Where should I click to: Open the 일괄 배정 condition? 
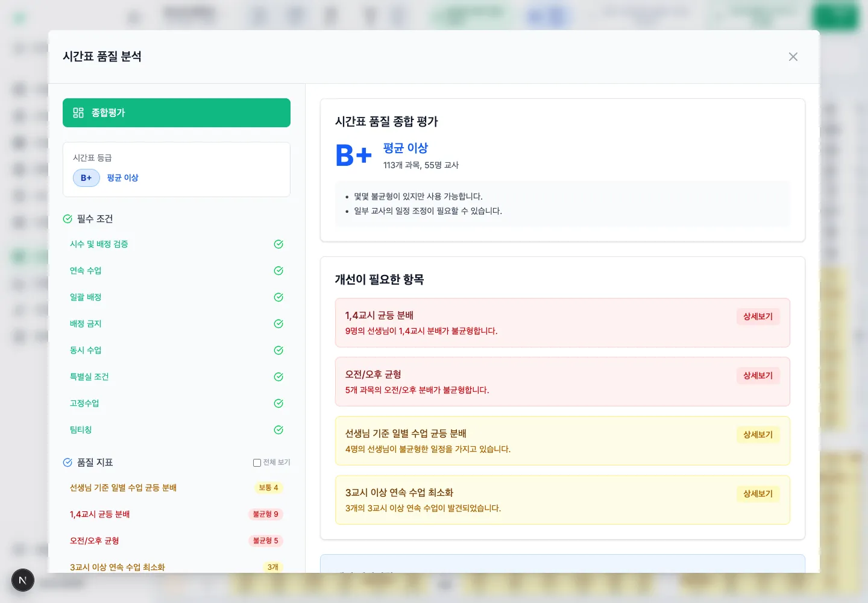click(177, 297)
